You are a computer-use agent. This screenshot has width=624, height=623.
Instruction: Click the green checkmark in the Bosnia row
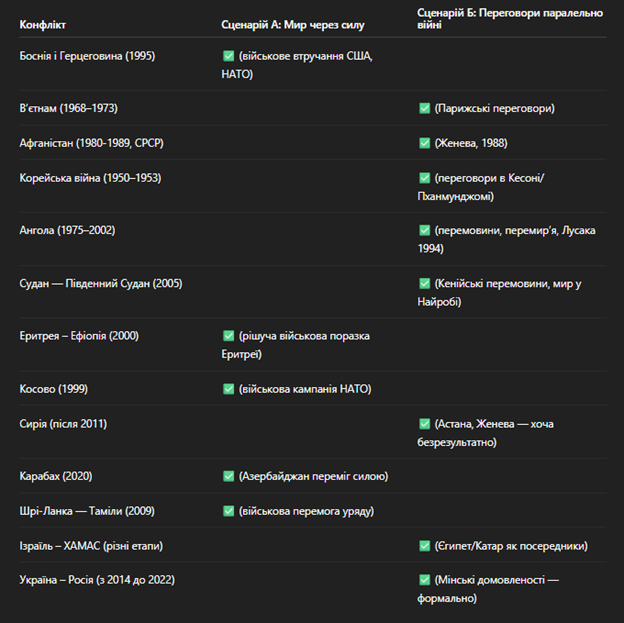pyautogui.click(x=228, y=56)
